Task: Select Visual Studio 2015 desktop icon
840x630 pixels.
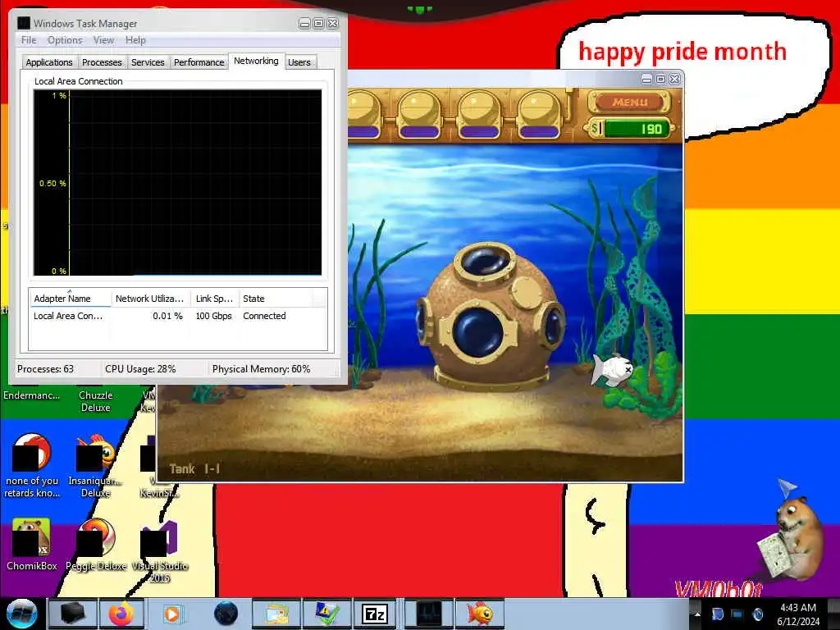Action: pyautogui.click(x=160, y=552)
